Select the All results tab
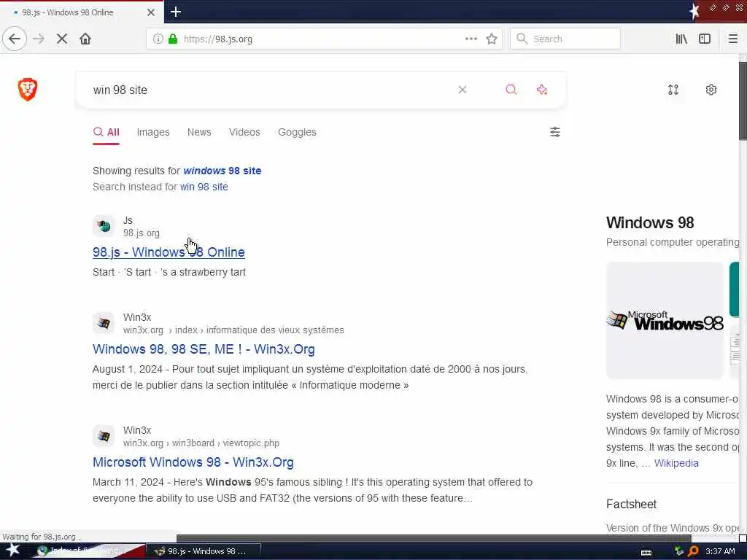Viewport: 747px width, 560px height. (107, 133)
